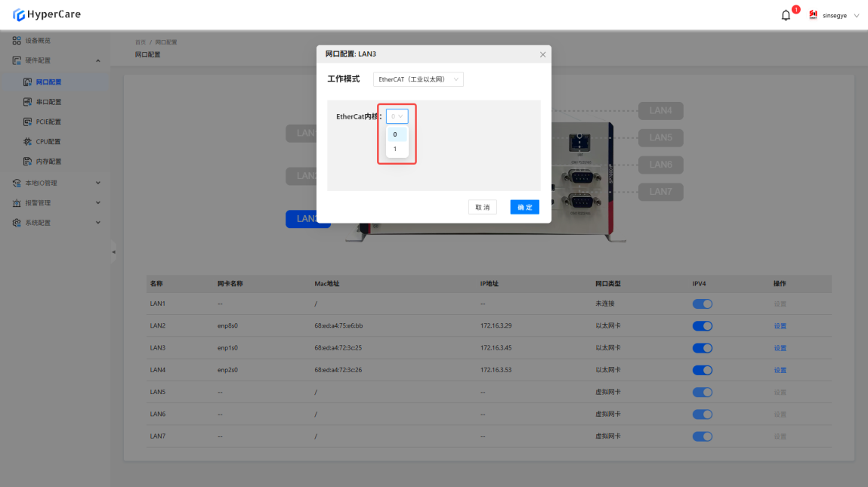Select the LAN6 port label
Screen dimensions: 868x487
(660, 165)
